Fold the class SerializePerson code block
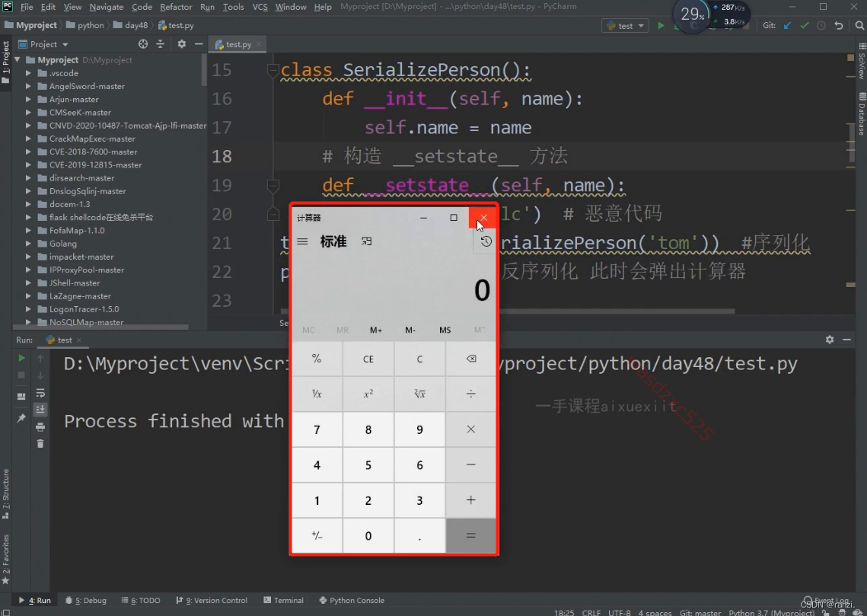The height and width of the screenshot is (616, 867). coord(273,70)
